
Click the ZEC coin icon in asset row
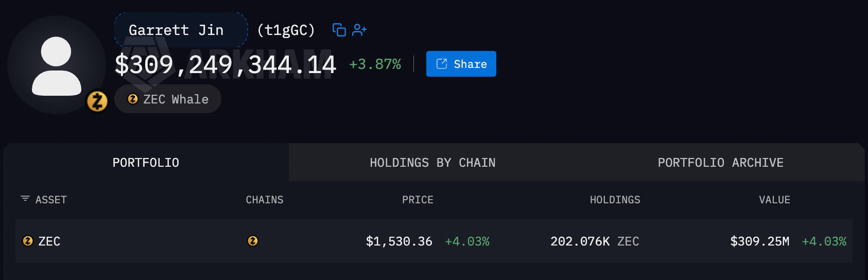pyautogui.click(x=28, y=241)
